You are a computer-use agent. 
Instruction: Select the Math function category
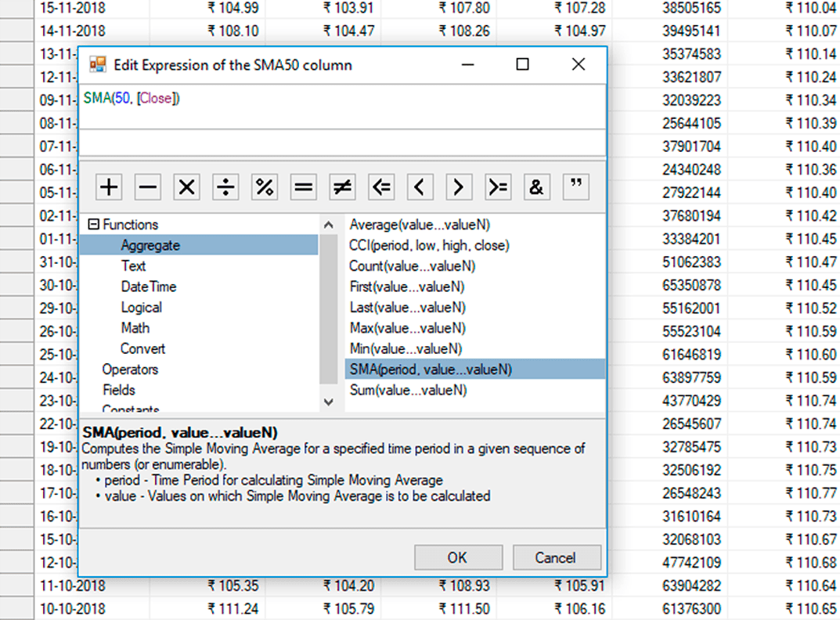(135, 328)
